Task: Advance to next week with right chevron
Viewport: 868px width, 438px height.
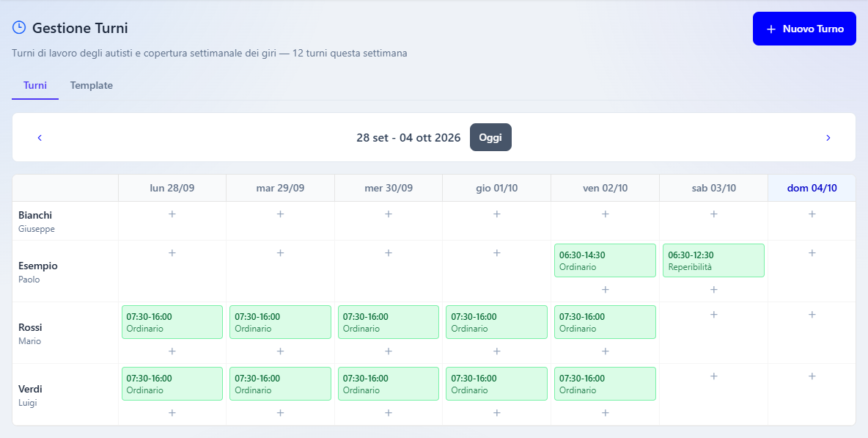Action: (x=828, y=138)
